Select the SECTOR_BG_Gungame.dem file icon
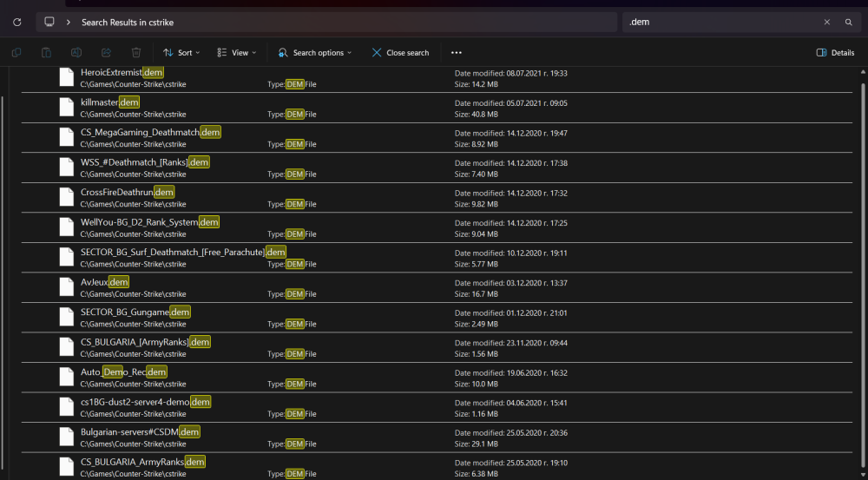 pos(67,317)
